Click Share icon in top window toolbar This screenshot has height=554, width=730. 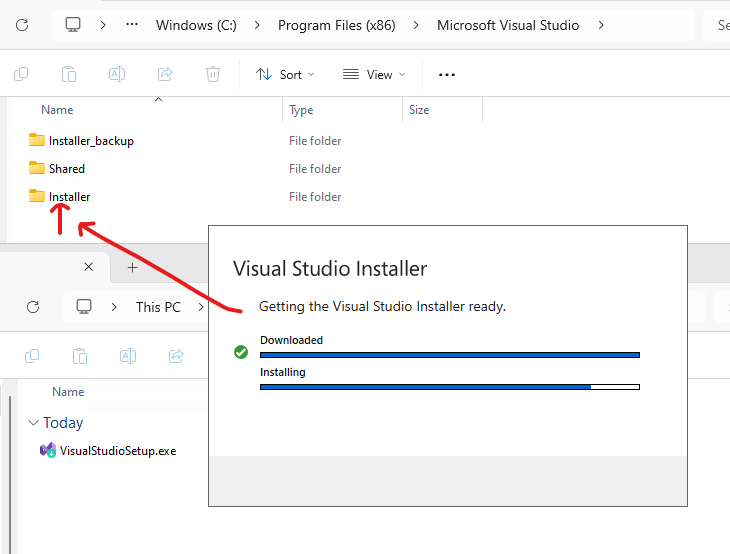165,74
